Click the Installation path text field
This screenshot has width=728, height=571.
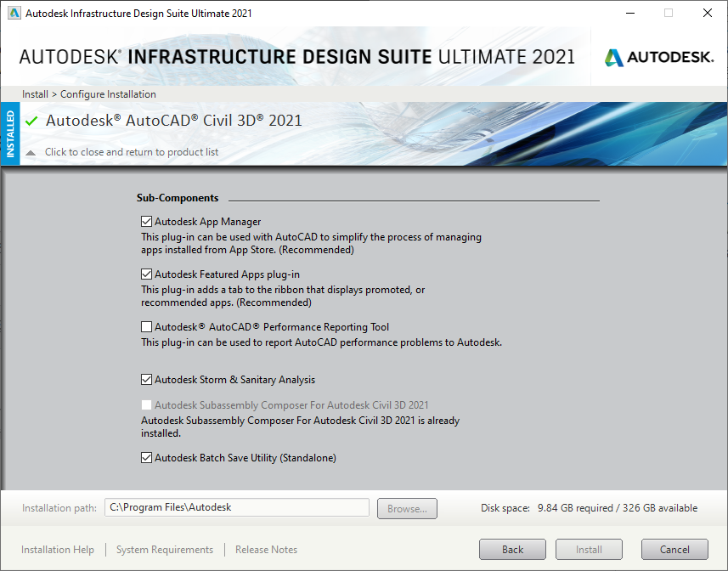click(237, 507)
